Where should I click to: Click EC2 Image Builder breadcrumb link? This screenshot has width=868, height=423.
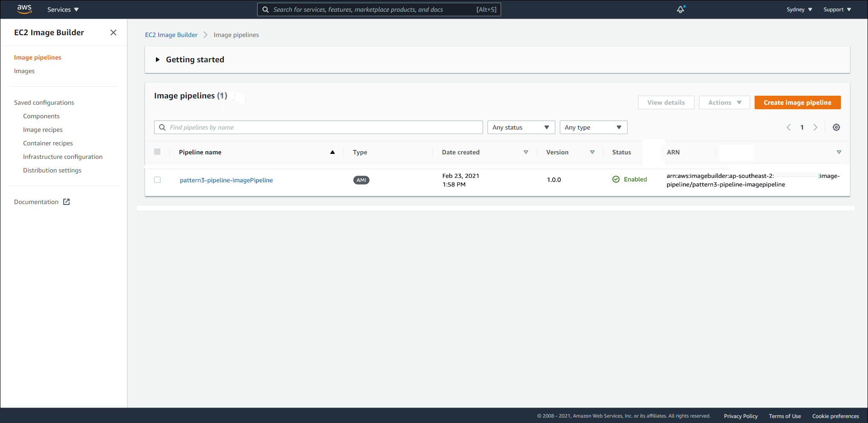click(171, 35)
